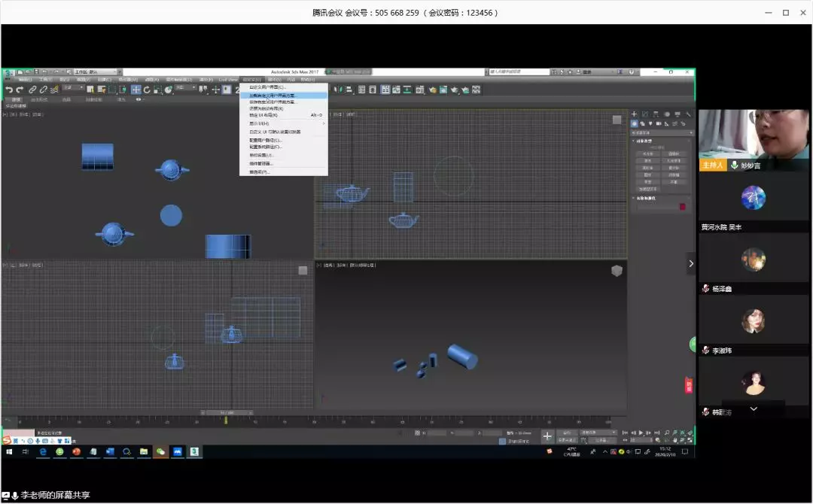Toggle the viewport ViewCube in perspective view
Image resolution: width=813 pixels, height=504 pixels.
(617, 270)
